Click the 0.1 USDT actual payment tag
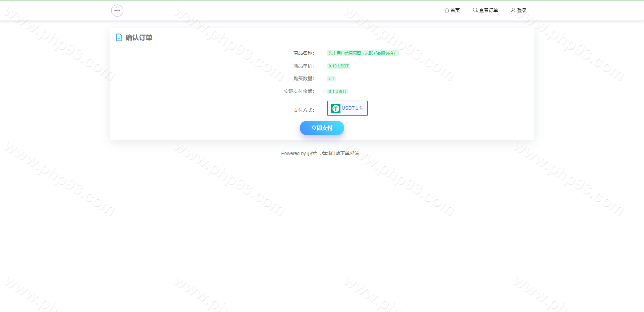This screenshot has height=312, width=644. [x=337, y=92]
